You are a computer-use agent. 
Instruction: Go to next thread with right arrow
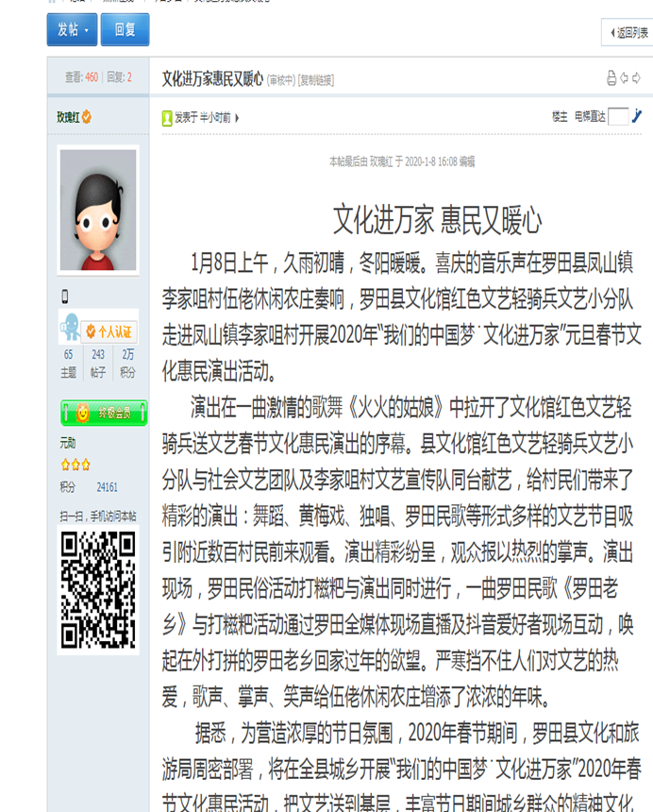coord(636,78)
